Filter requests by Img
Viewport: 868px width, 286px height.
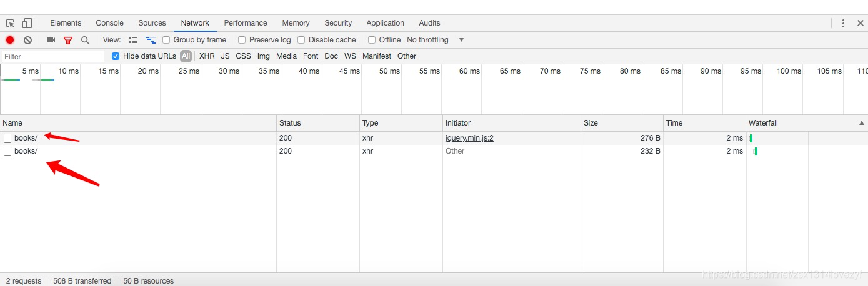(264, 56)
